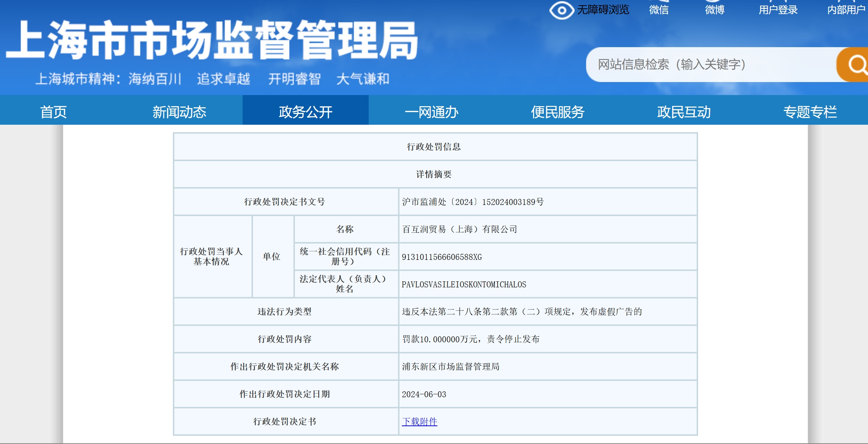Click the credit code 9131011566606588XG cell
This screenshot has height=444, width=868.
(441, 257)
